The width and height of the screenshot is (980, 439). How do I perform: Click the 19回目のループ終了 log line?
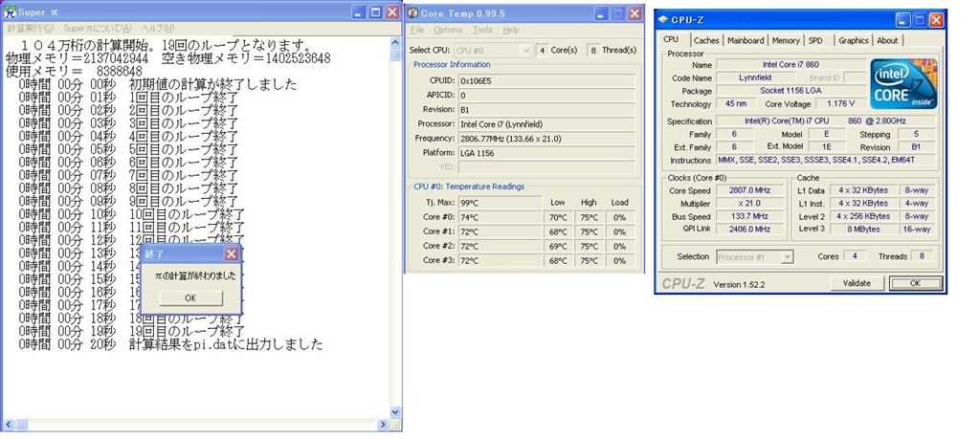coord(187,332)
